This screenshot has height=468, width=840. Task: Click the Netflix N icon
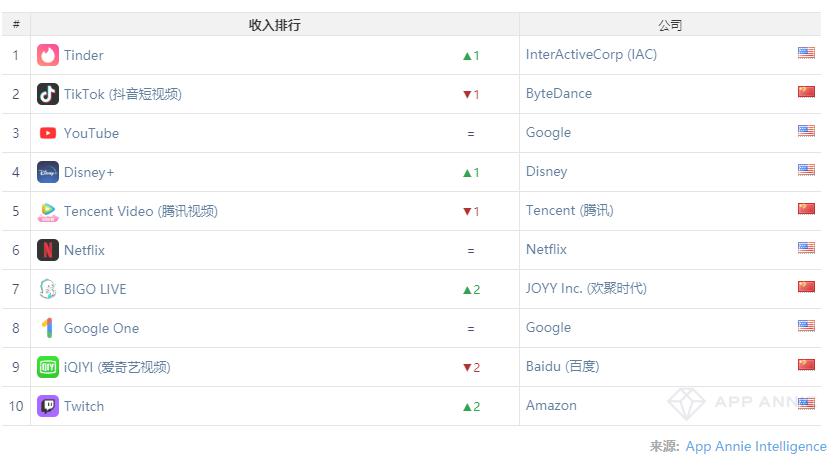click(x=48, y=250)
